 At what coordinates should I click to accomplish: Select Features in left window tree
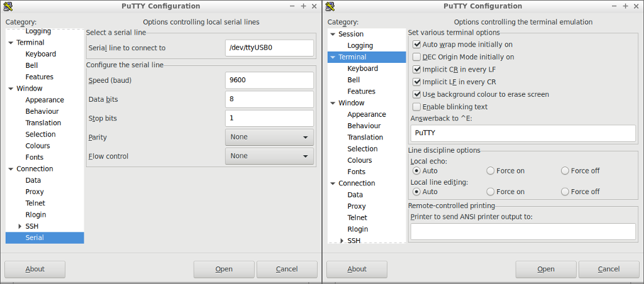tap(40, 77)
